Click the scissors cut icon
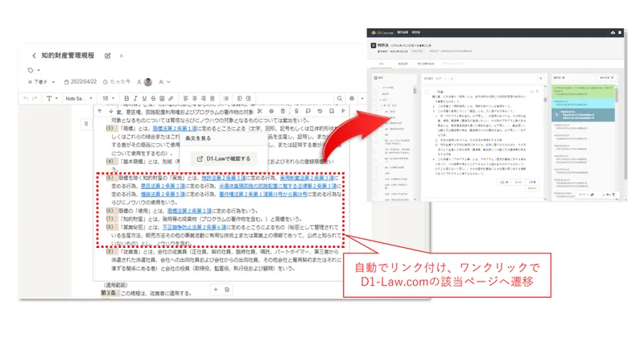 pos(259,111)
